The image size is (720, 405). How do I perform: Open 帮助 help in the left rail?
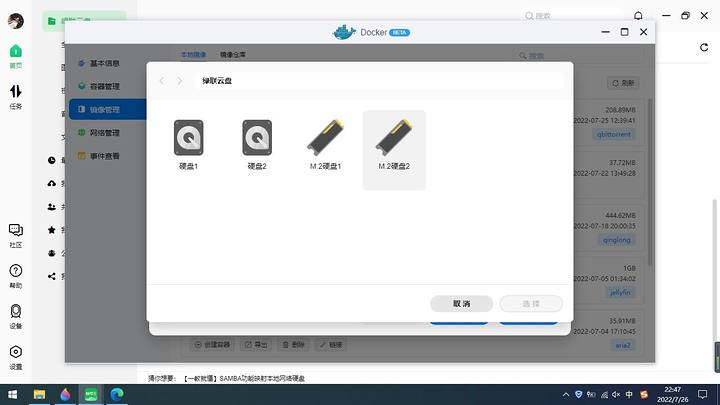coord(16,276)
